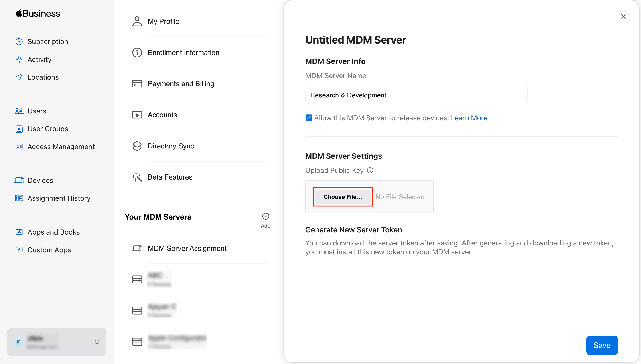Image resolution: width=641 pixels, height=364 pixels.
Task: Click the Activity pulse icon
Action: [x=19, y=59]
